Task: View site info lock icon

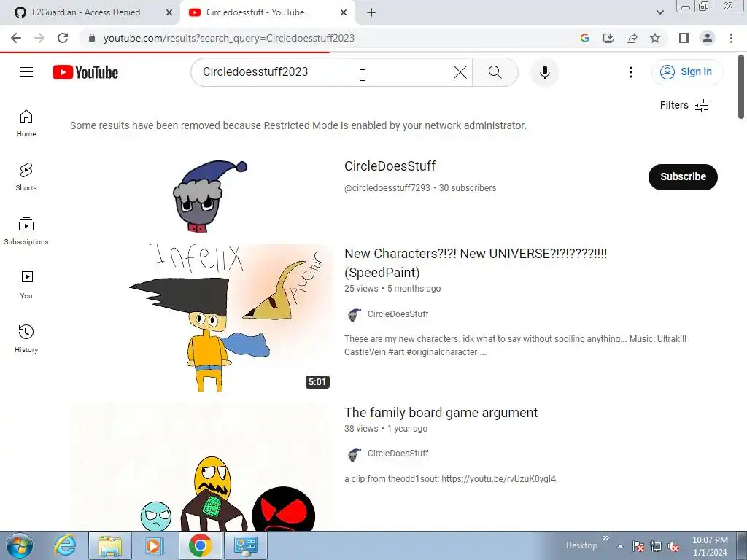Action: click(x=92, y=38)
